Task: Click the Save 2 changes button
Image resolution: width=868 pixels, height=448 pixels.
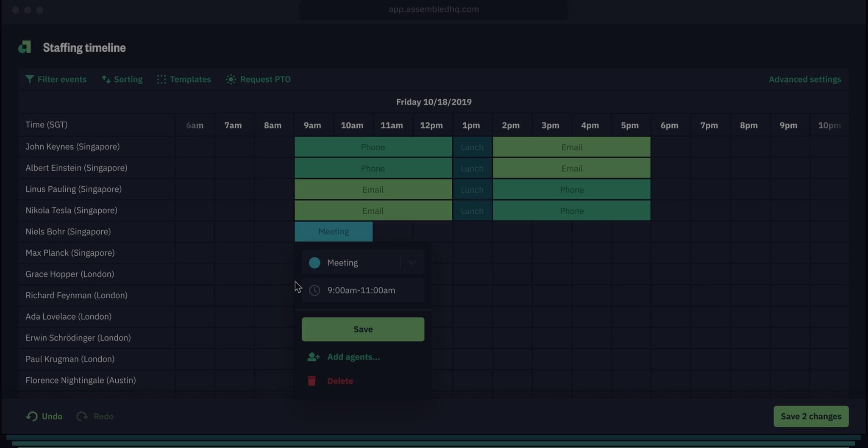Action: [x=811, y=416]
